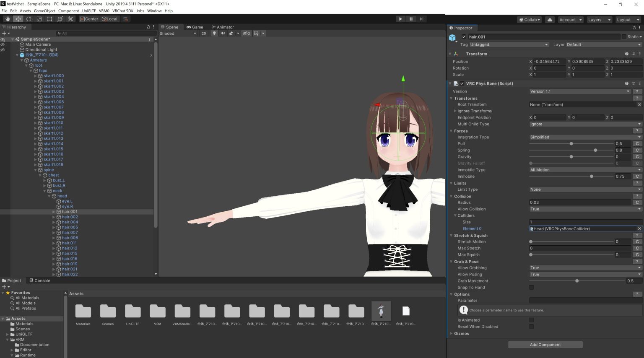The width and height of the screenshot is (644, 358).
Task: Select the Rotate tool
Action: point(28,18)
